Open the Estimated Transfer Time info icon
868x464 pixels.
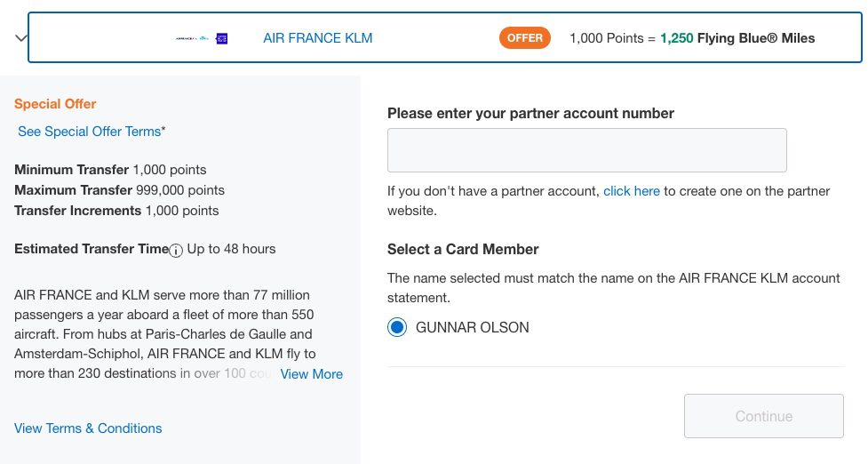(x=176, y=251)
